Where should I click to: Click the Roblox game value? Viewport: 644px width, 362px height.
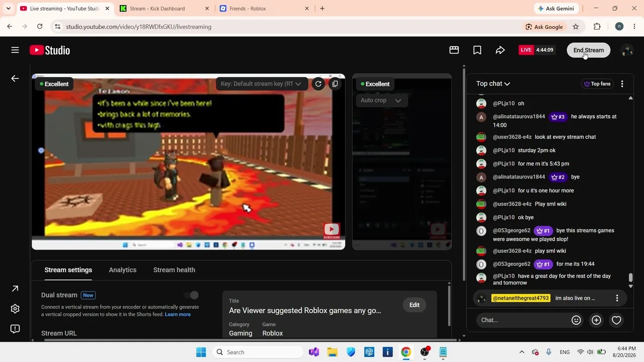click(x=272, y=333)
